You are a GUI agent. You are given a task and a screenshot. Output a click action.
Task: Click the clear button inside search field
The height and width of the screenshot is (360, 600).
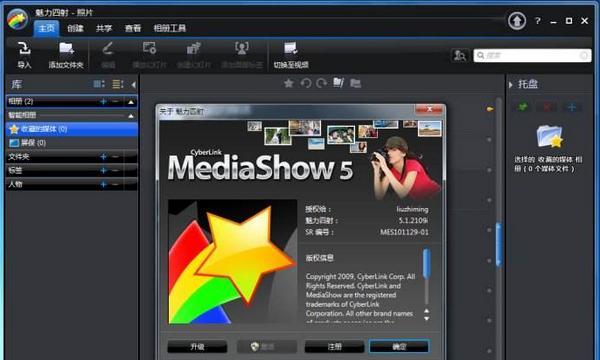tap(584, 56)
